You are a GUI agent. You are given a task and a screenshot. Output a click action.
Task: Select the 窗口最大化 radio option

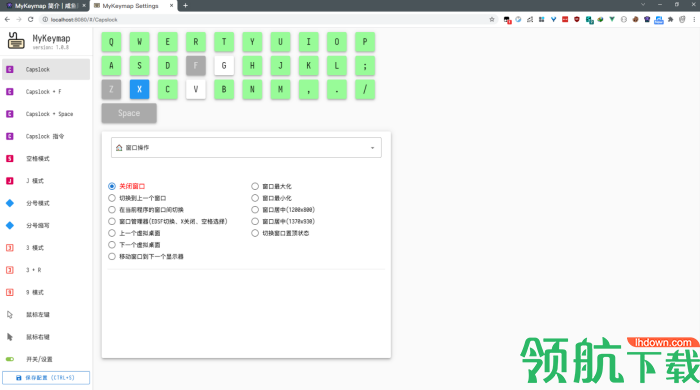coord(255,186)
